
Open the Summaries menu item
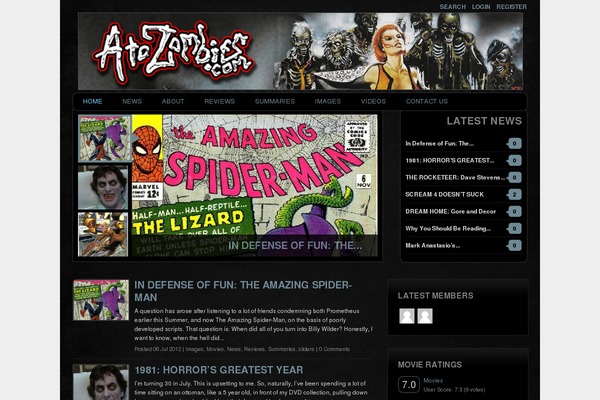point(275,101)
